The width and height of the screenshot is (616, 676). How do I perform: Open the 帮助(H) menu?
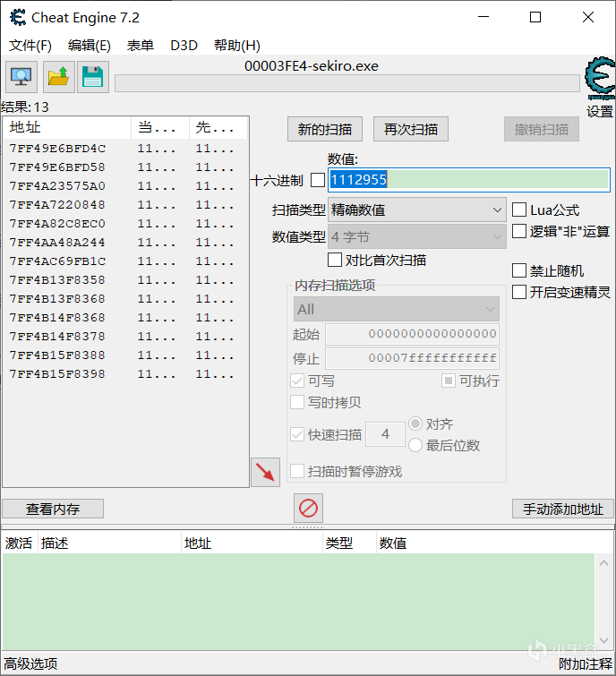point(236,46)
